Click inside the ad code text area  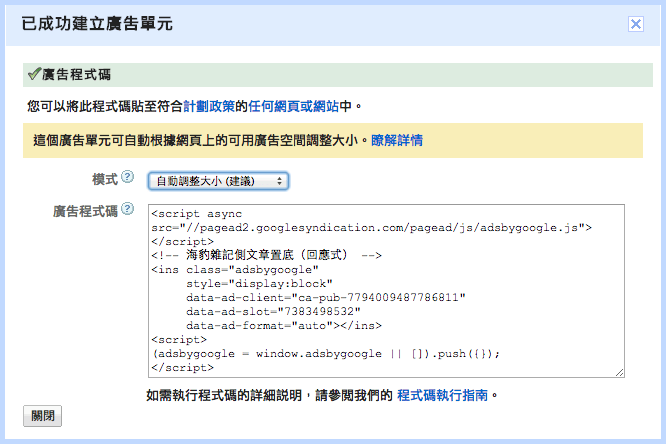386,291
